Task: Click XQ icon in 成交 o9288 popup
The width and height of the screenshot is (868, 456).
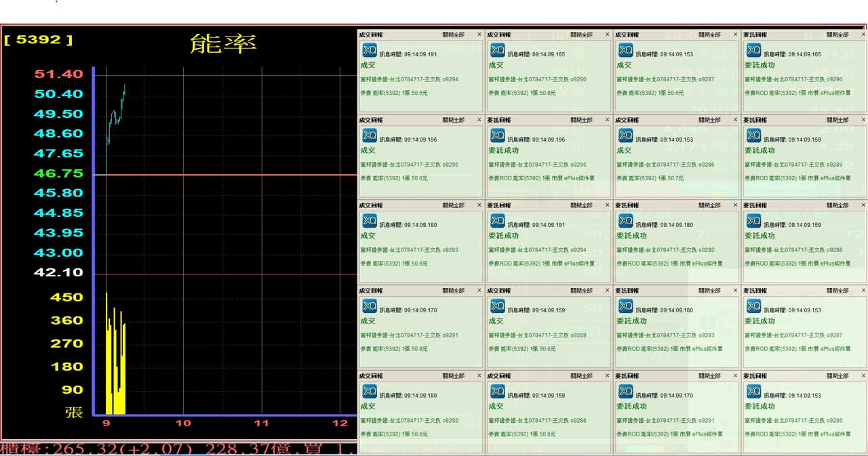Action: coord(498,392)
